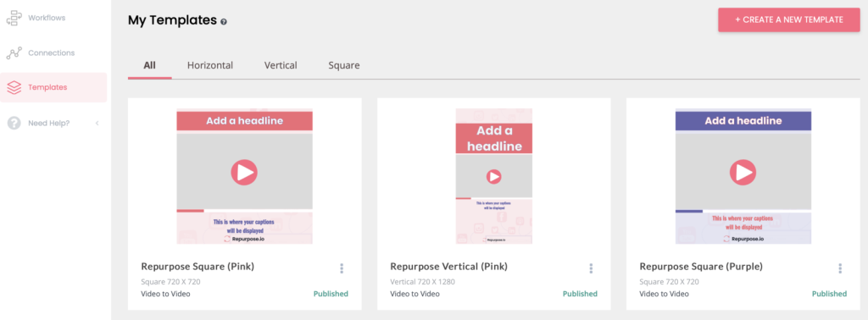Viewport: 868px width, 320px height.
Task: Click Create a New Template button
Action: click(789, 20)
